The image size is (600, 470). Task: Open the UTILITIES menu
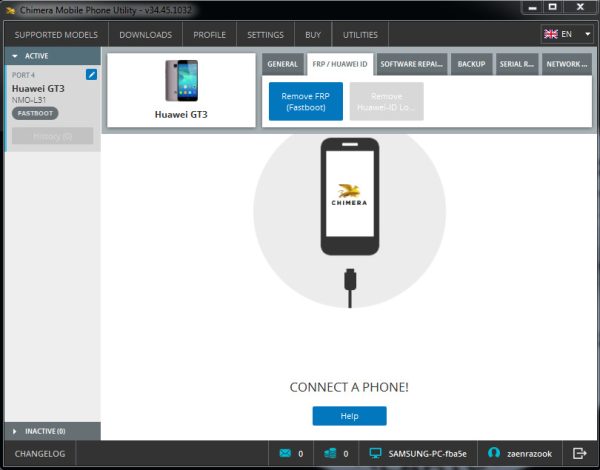click(x=360, y=35)
